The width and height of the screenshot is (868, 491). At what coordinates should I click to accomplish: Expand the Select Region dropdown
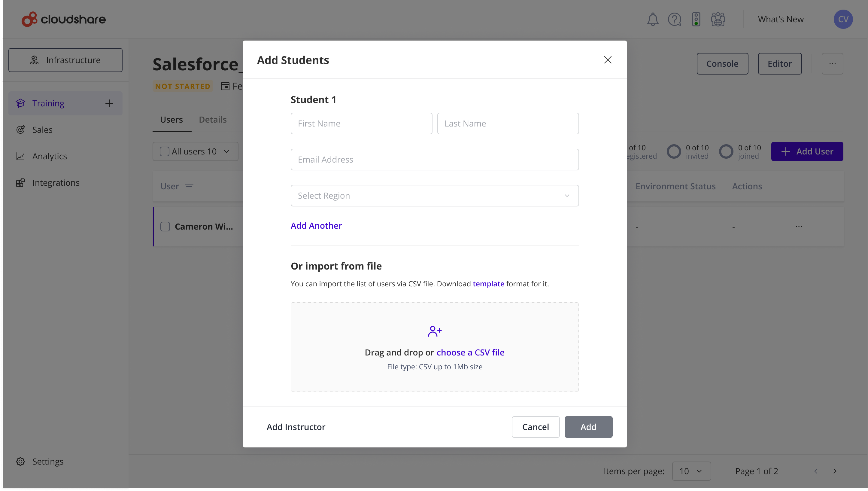[435, 196]
